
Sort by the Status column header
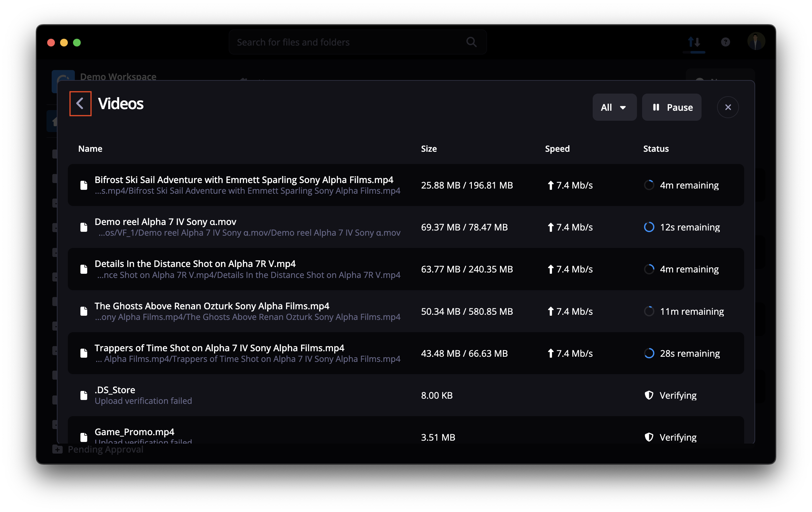tap(656, 148)
